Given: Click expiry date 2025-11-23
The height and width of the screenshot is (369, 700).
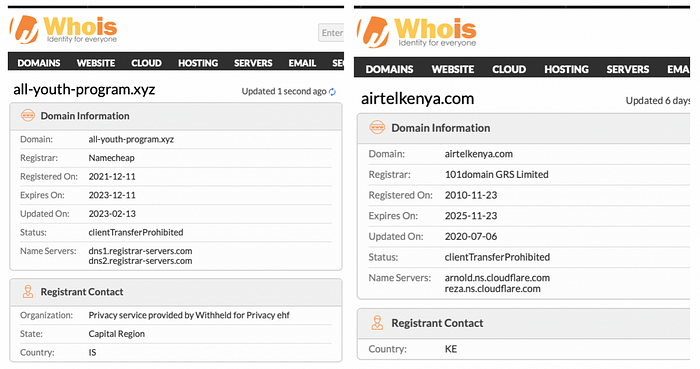Looking at the screenshot, I should 471,216.
